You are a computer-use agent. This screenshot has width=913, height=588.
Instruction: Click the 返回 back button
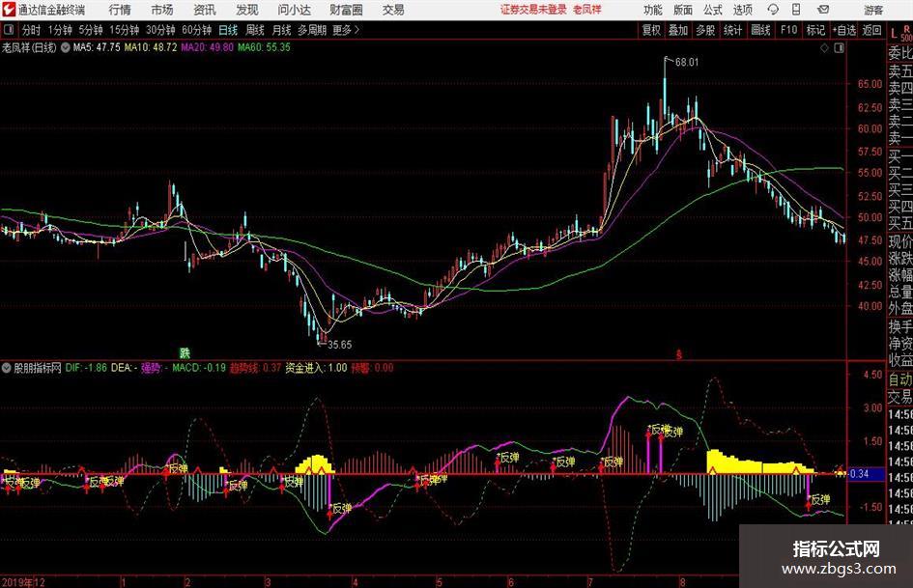[x=871, y=30]
